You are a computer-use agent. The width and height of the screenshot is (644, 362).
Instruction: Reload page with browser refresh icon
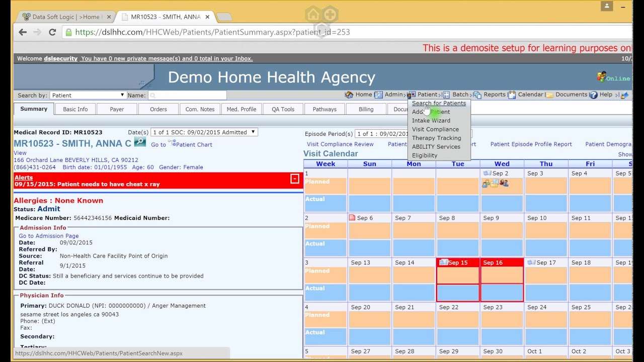[52, 32]
